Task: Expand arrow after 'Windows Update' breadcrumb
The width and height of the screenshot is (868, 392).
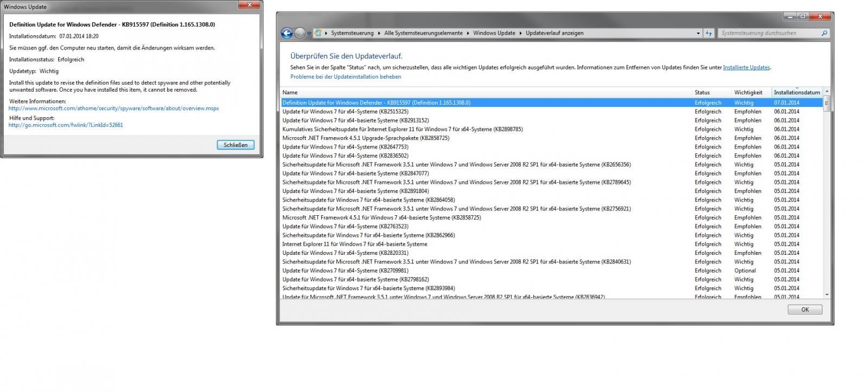Action: (520, 33)
